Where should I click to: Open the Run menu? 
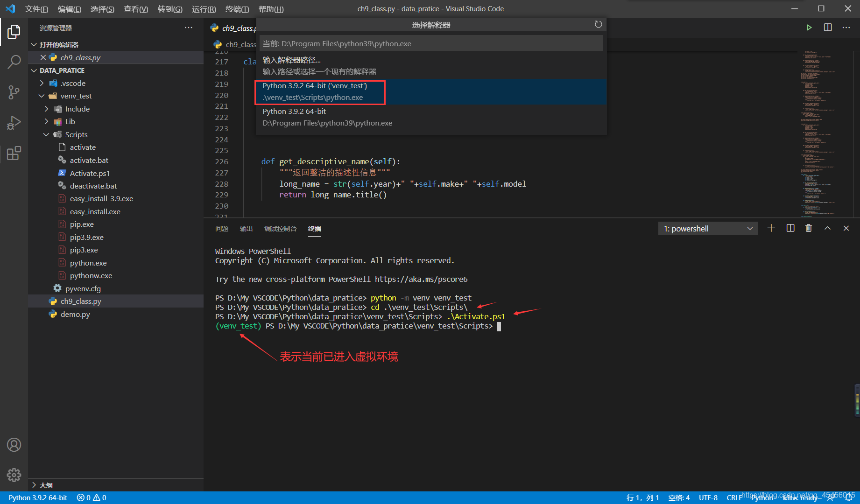(204, 9)
